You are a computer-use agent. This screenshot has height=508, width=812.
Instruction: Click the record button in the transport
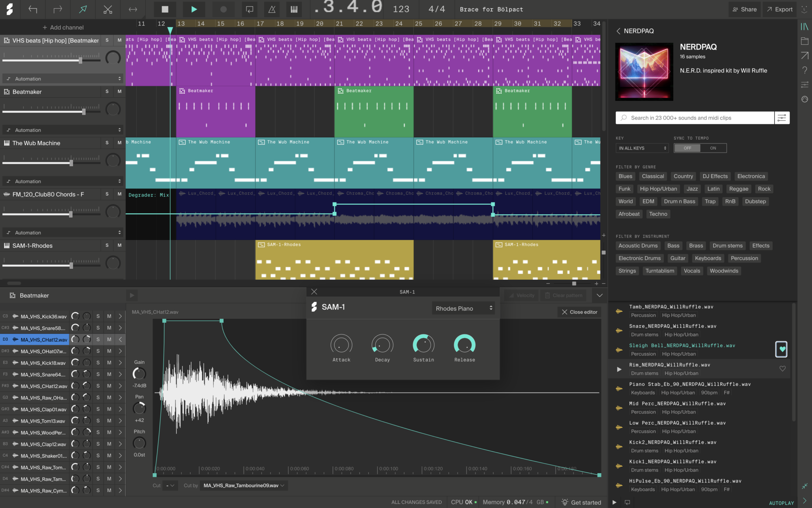[x=223, y=9]
